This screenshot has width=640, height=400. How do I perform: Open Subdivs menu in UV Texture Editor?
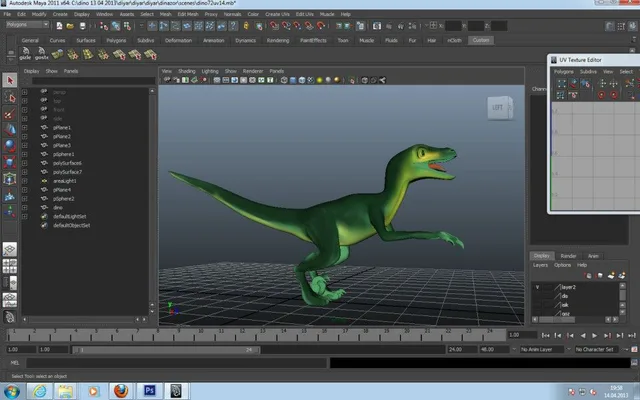588,72
